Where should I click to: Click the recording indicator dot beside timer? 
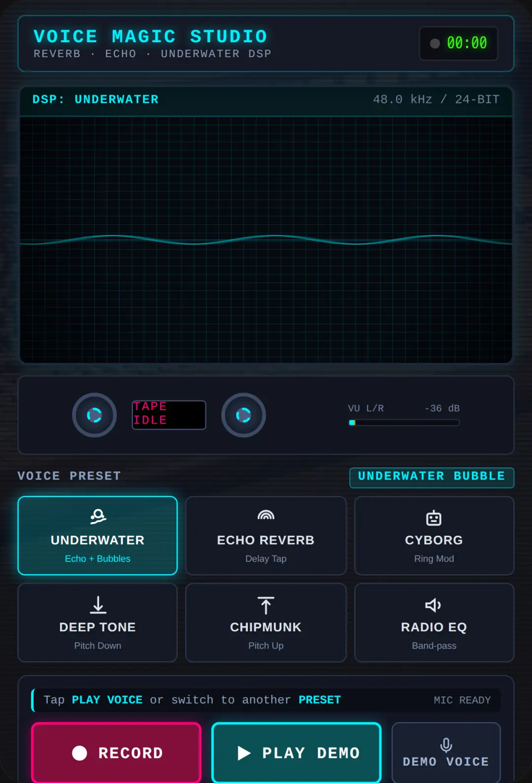[x=435, y=43]
